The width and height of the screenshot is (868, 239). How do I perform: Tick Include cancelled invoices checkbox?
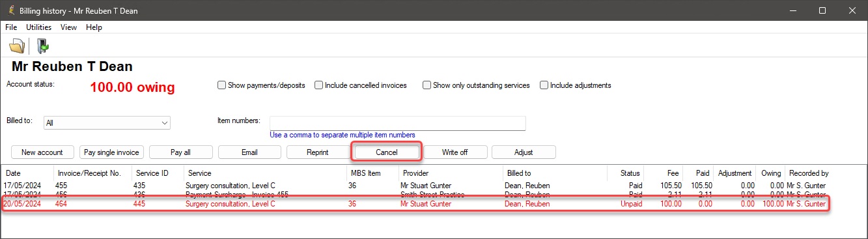(x=319, y=85)
